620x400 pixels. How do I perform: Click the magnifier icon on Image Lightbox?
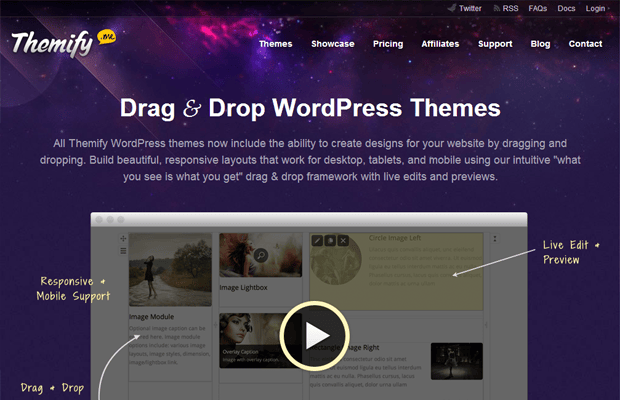click(261, 255)
